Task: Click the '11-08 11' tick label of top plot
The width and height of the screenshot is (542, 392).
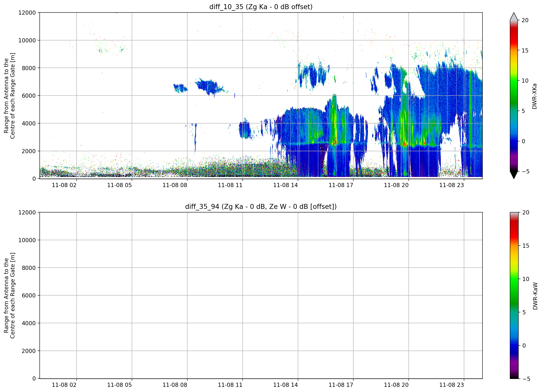Action: [230, 185]
